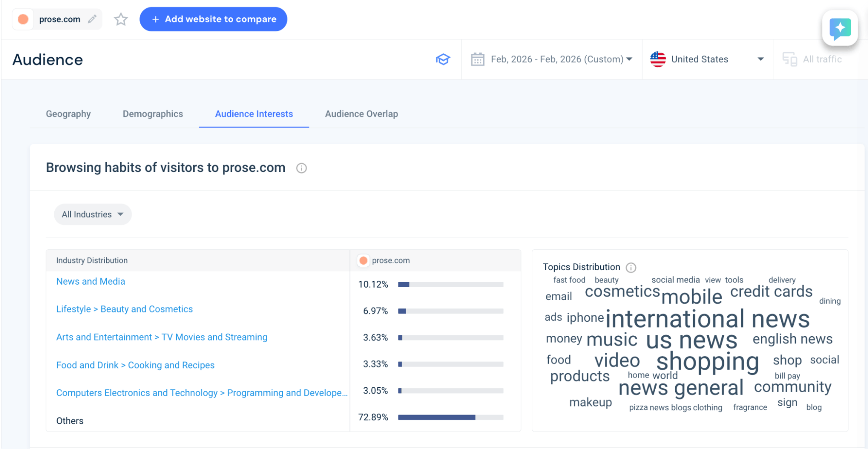
Task: Click the 'fast food' topic word
Action: click(x=569, y=280)
